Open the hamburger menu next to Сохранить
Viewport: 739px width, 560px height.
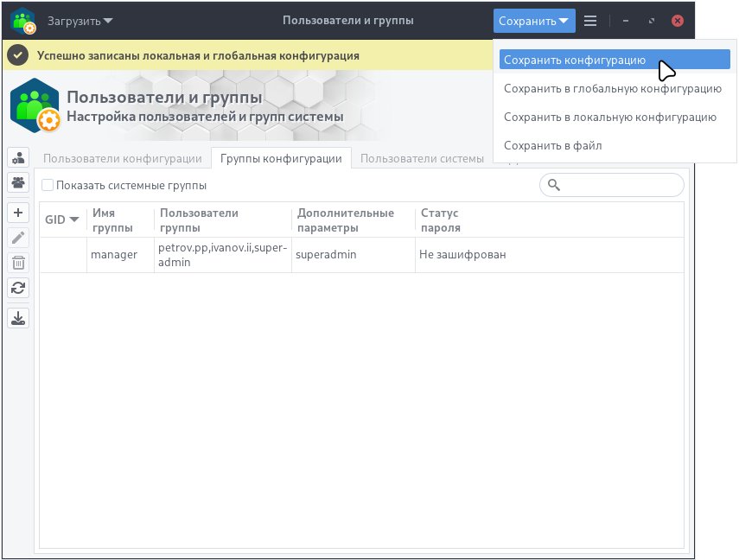click(590, 20)
